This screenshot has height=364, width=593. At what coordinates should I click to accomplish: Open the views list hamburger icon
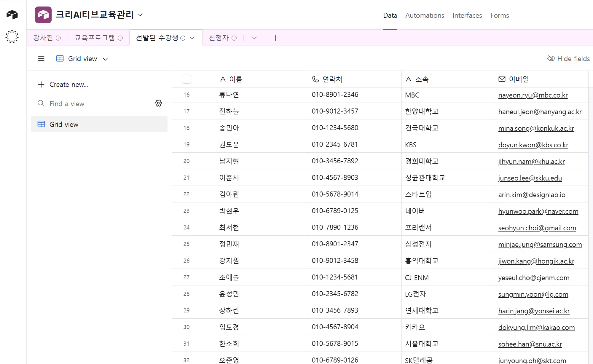tap(41, 58)
